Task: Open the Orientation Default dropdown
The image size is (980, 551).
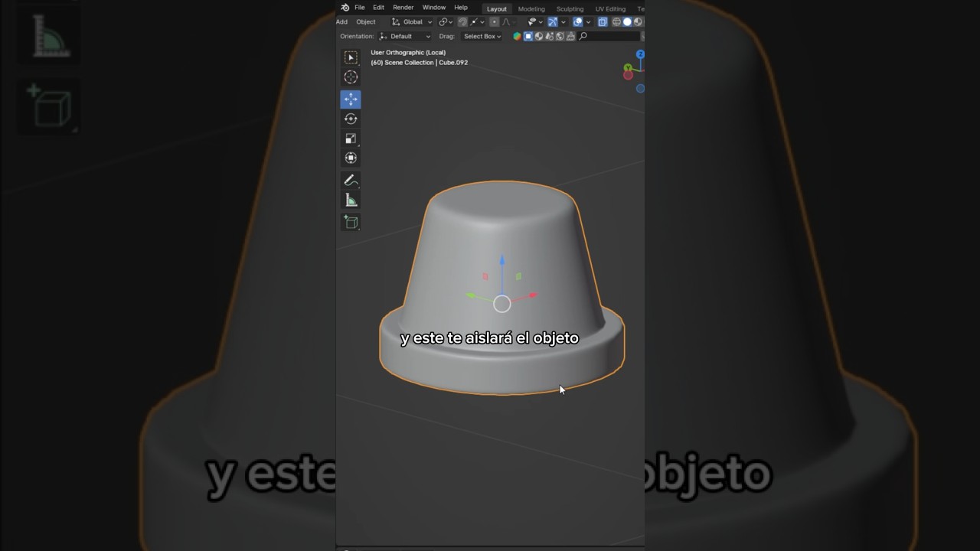Action: tap(404, 37)
